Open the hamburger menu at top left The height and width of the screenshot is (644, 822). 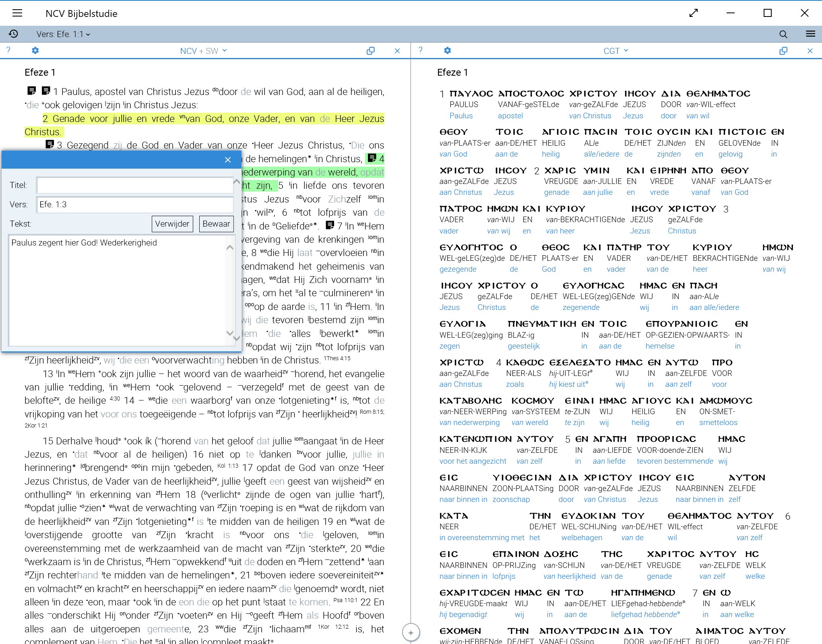click(17, 13)
